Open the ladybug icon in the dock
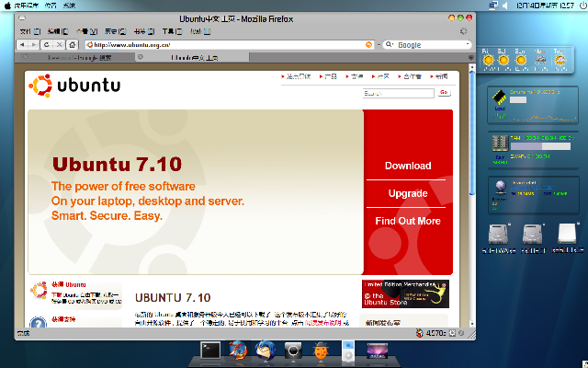The width and height of the screenshot is (588, 368). click(321, 351)
